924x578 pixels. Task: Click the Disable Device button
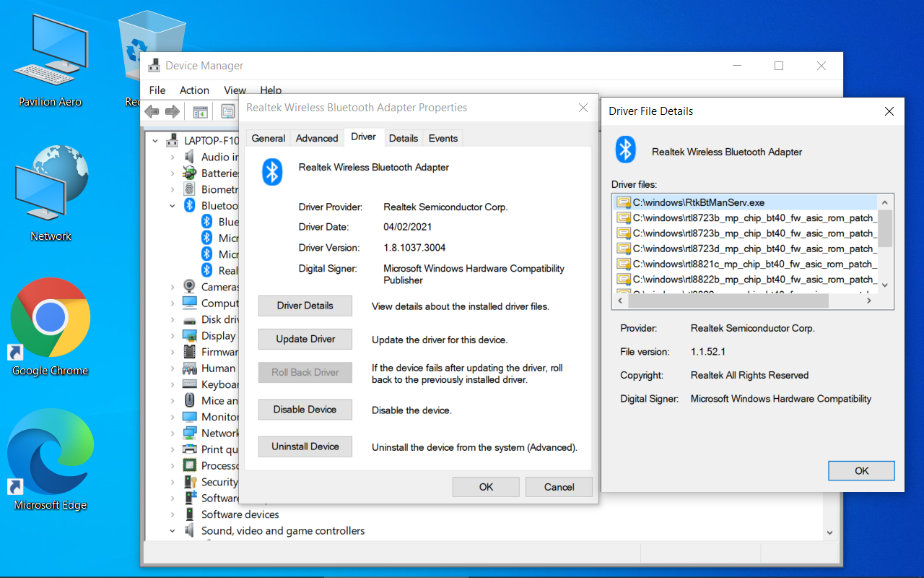coord(305,410)
